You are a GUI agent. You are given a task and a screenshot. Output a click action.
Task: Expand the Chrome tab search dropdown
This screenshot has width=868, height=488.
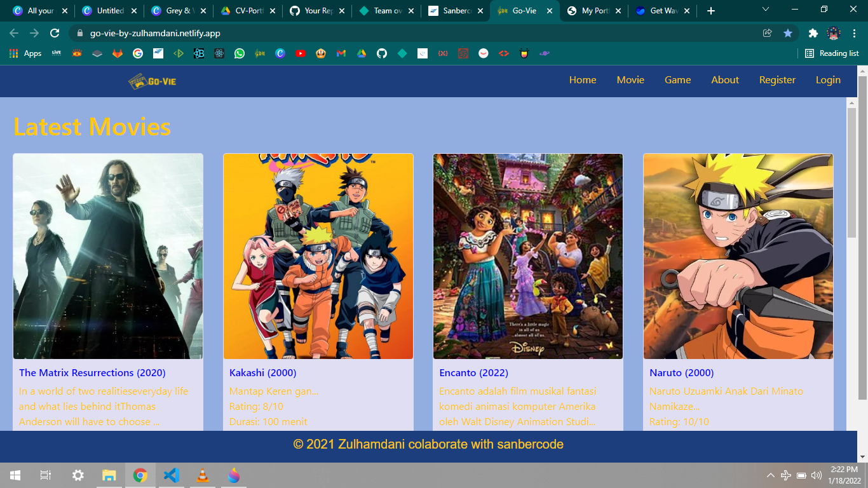pos(766,10)
